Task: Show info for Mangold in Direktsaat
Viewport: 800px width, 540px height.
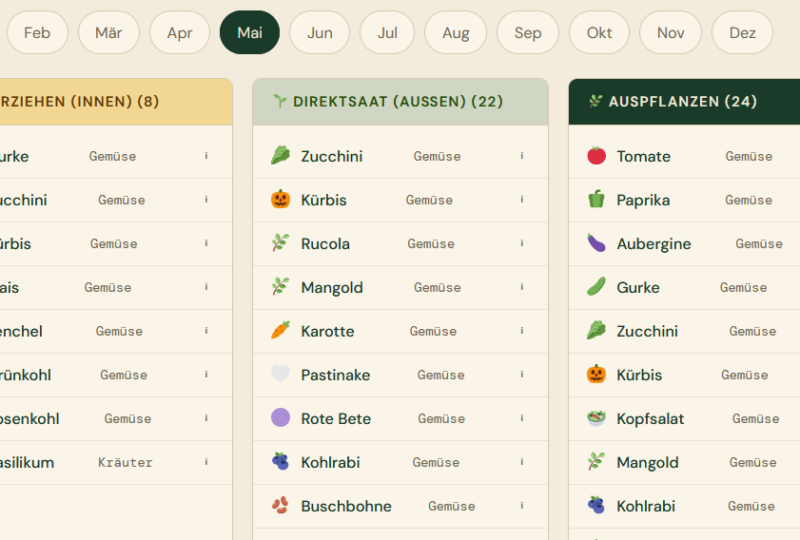Action: (x=521, y=287)
